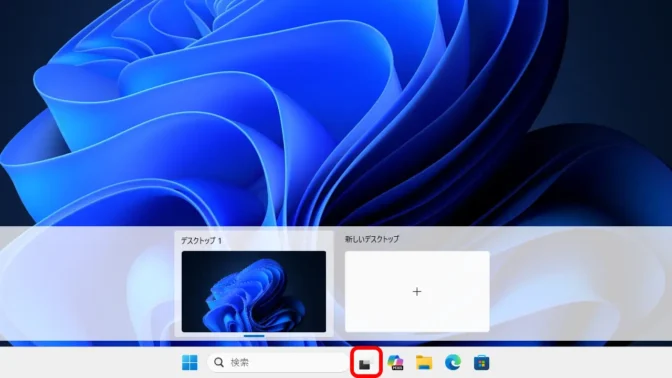Launch Copilot from the taskbar

[x=395, y=363]
